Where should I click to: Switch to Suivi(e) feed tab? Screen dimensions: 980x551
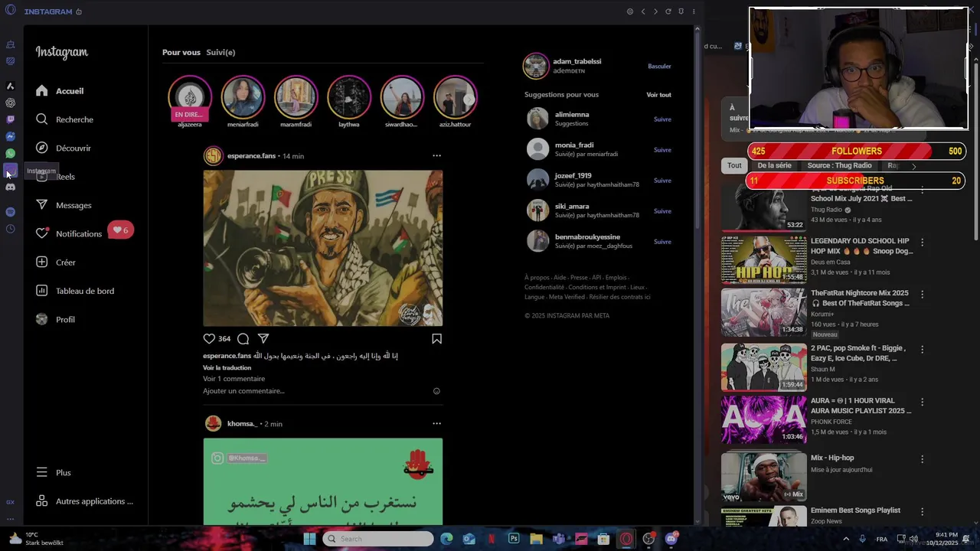click(220, 52)
